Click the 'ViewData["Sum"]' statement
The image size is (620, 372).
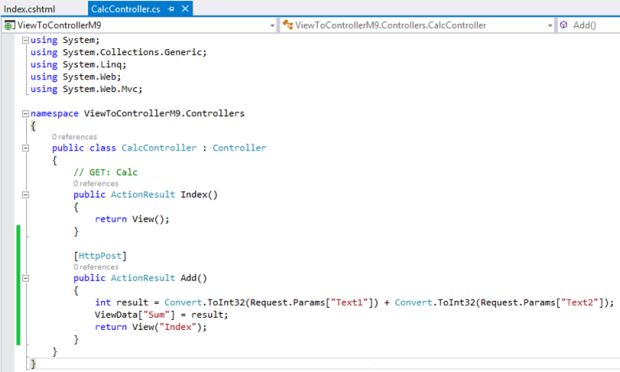(161, 315)
